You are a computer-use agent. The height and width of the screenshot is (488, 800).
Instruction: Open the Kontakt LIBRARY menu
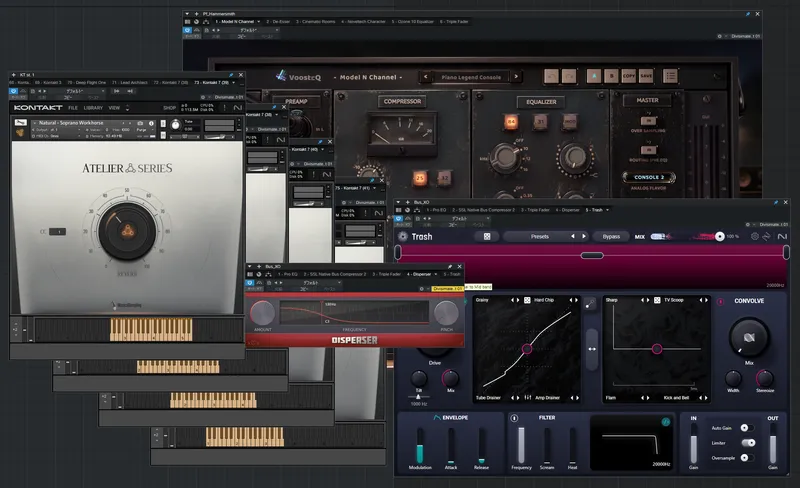pyautogui.click(x=93, y=108)
